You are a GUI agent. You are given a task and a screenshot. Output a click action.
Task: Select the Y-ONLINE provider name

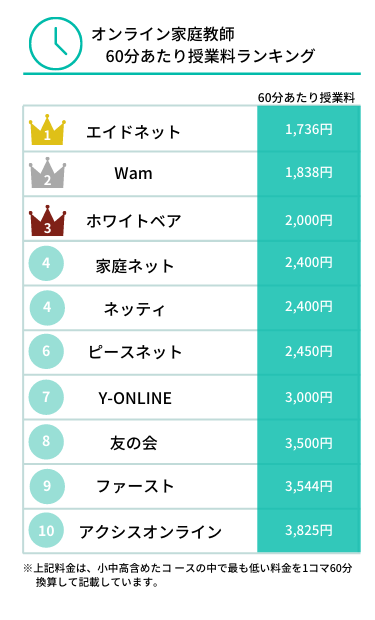click(x=135, y=398)
